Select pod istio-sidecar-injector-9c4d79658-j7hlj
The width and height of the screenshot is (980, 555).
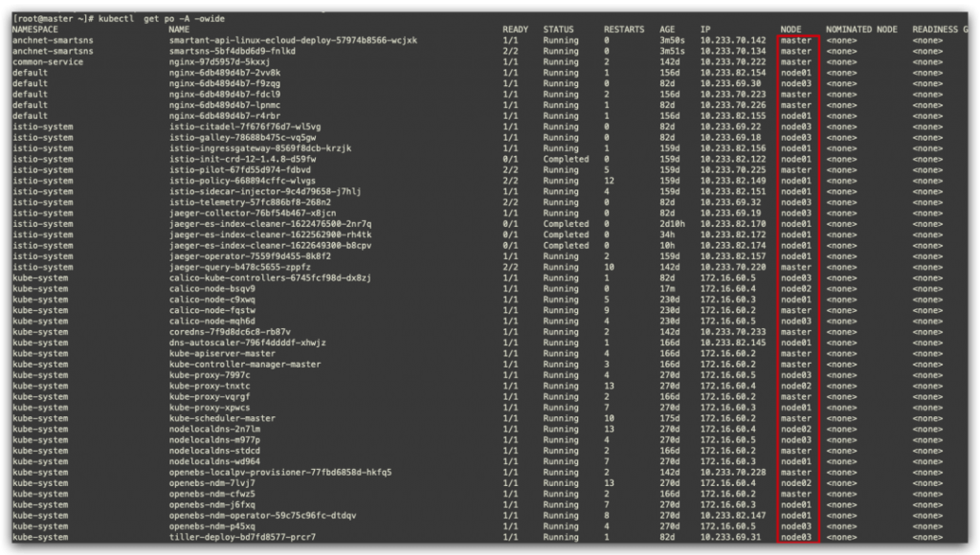point(265,191)
